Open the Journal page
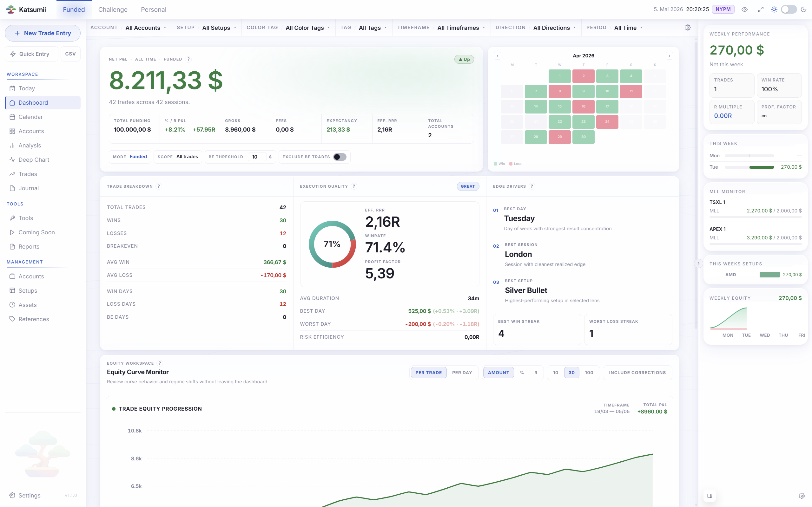This screenshot has height=507, width=812. click(43, 188)
